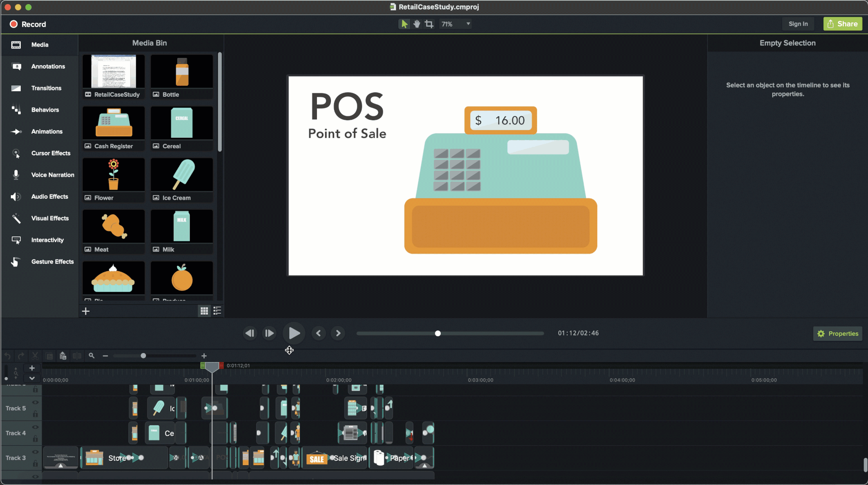
Task: Click the add media plus button
Action: click(85, 311)
